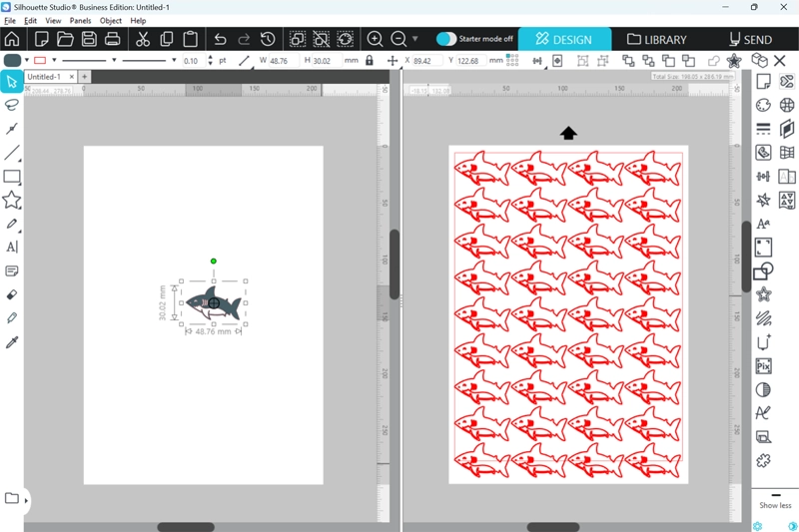The image size is (799, 532).
Task: Select the Eraser tool
Action: 12,295
